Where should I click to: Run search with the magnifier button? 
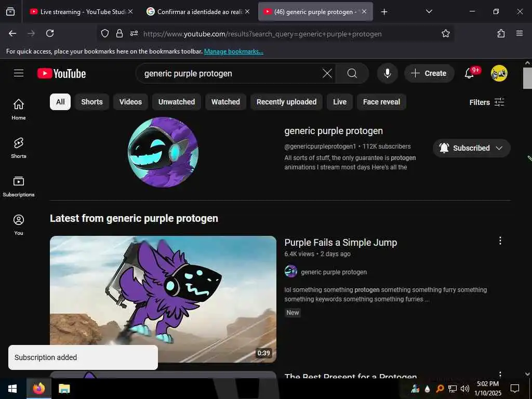pos(352,73)
